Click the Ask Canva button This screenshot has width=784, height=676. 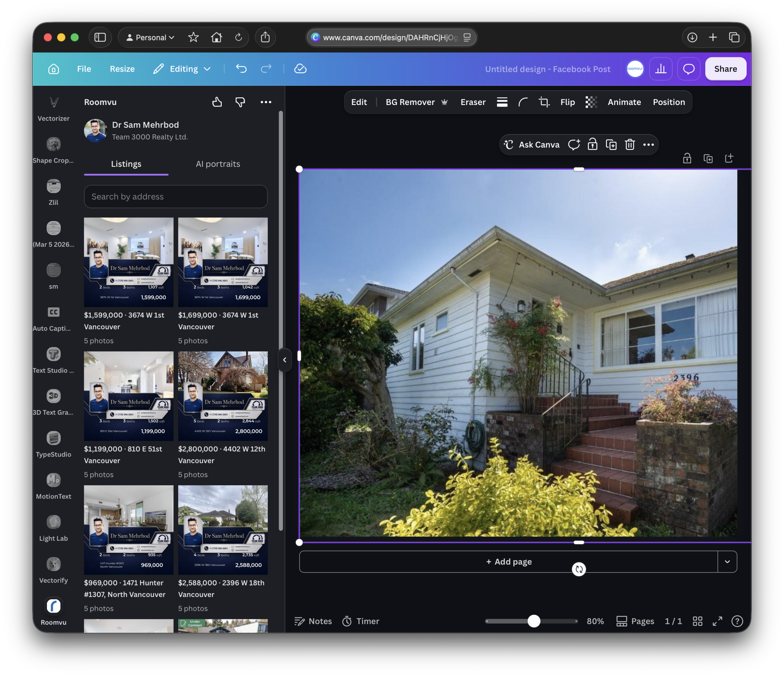point(532,145)
